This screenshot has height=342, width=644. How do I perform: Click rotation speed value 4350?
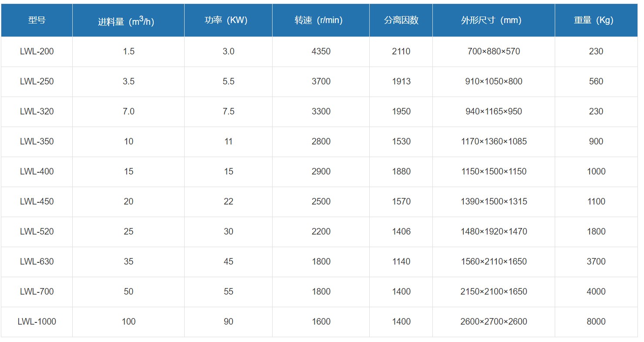[x=321, y=51]
